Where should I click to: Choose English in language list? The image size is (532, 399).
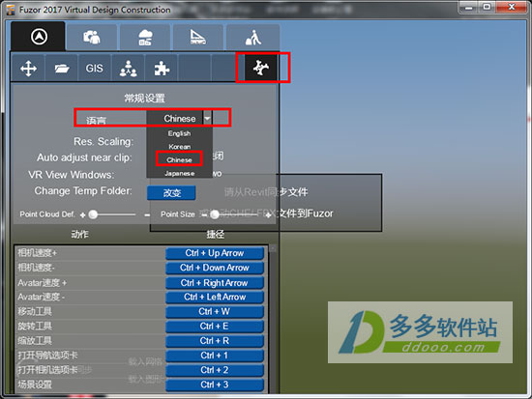pyautogui.click(x=179, y=133)
